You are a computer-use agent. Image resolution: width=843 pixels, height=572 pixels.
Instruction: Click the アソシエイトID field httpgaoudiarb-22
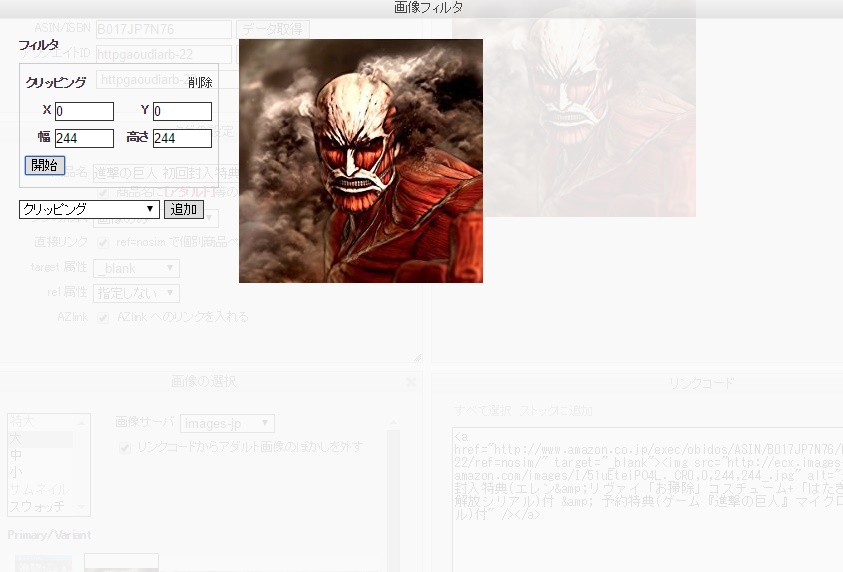(x=163, y=54)
